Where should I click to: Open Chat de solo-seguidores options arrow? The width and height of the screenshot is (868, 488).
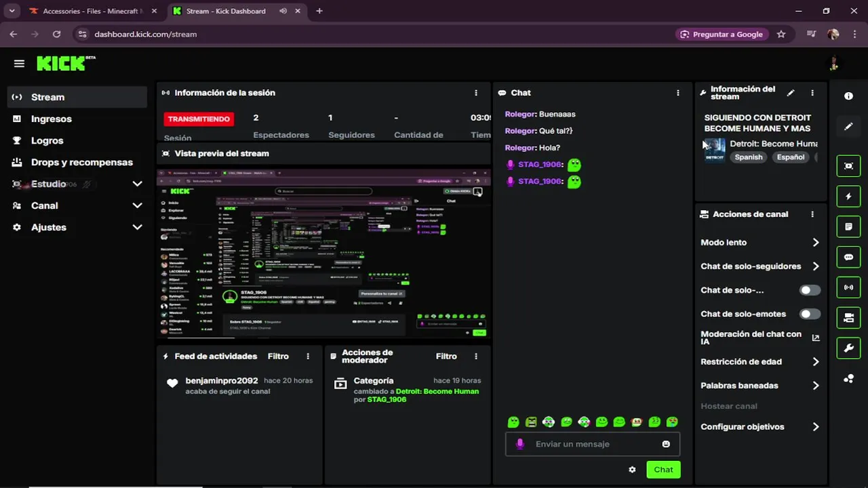click(816, 266)
